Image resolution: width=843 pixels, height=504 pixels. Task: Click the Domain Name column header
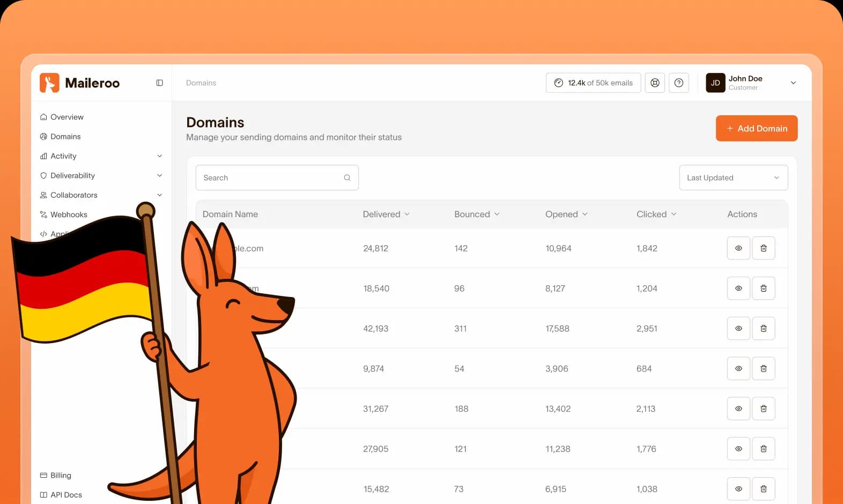230,214
